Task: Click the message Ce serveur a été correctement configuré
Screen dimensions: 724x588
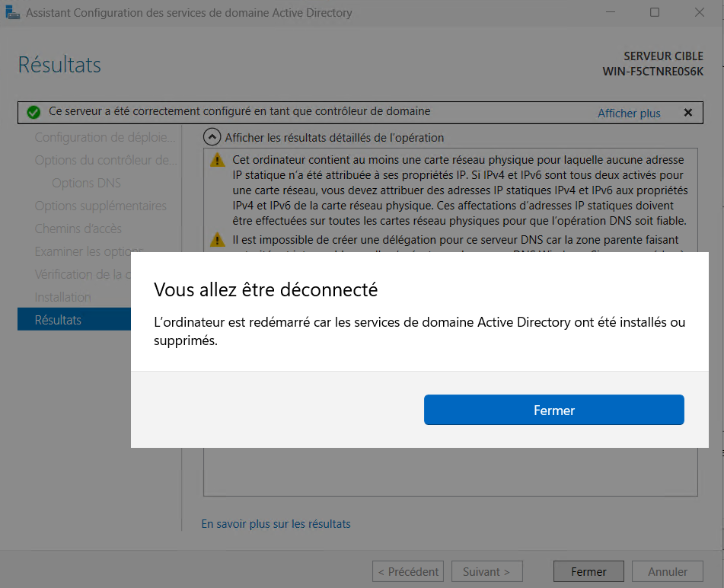Action: pos(240,111)
